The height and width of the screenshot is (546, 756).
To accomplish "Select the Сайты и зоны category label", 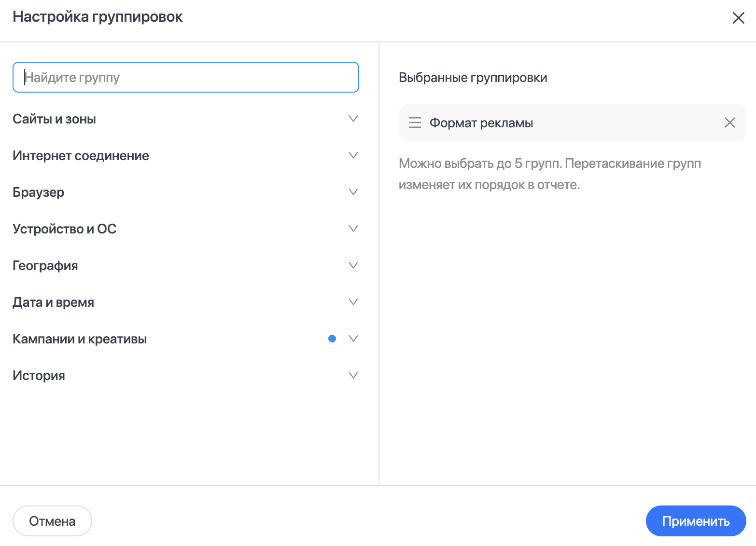I will pyautogui.click(x=54, y=119).
